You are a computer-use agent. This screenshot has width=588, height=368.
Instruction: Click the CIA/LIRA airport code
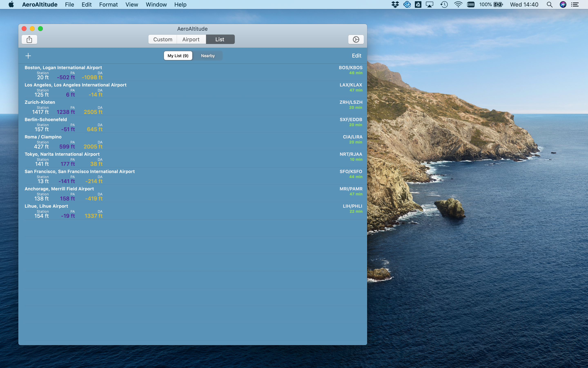click(x=353, y=137)
